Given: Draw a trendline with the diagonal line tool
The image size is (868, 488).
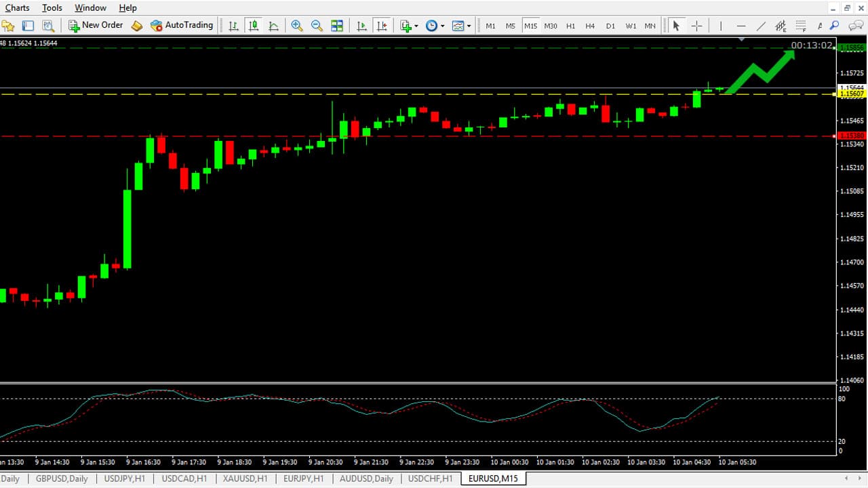Looking at the screenshot, I should (761, 26).
